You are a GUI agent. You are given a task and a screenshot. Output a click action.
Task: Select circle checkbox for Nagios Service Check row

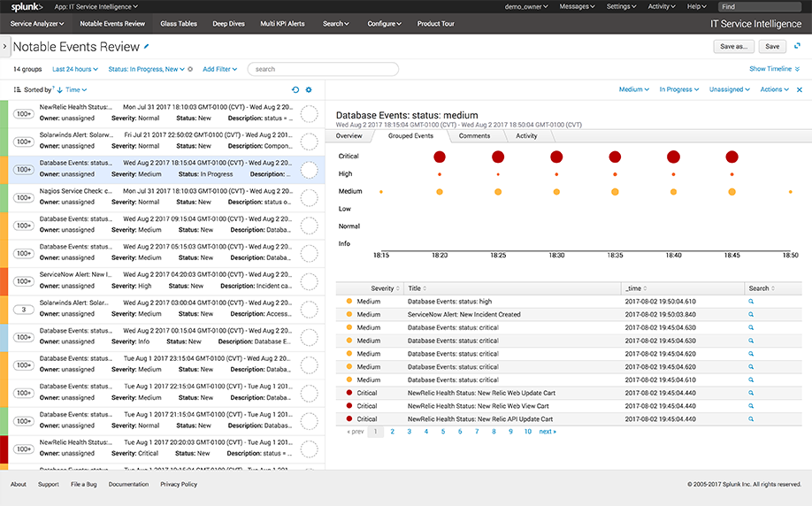tap(310, 198)
